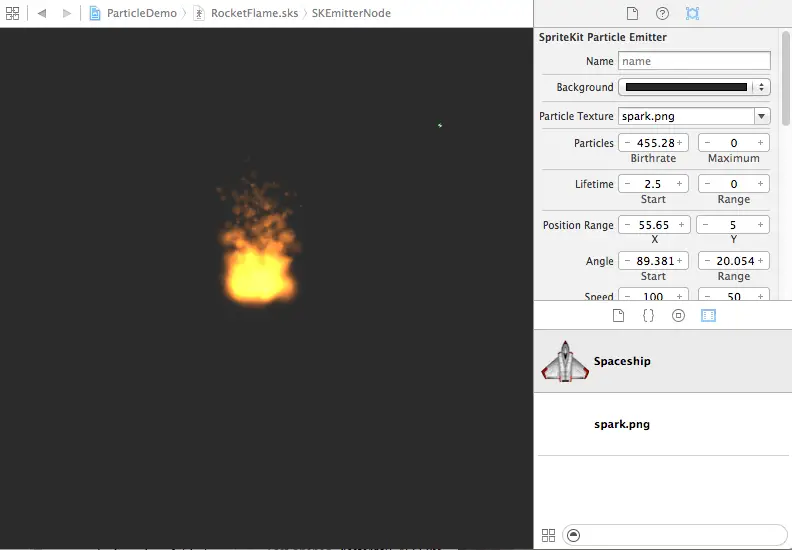The image size is (792, 550).
Task: Open the File Template library
Action: click(x=618, y=315)
